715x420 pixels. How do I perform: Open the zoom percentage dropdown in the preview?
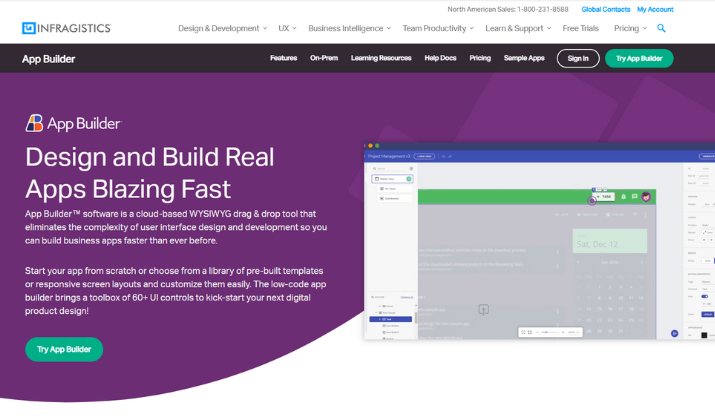point(573,332)
